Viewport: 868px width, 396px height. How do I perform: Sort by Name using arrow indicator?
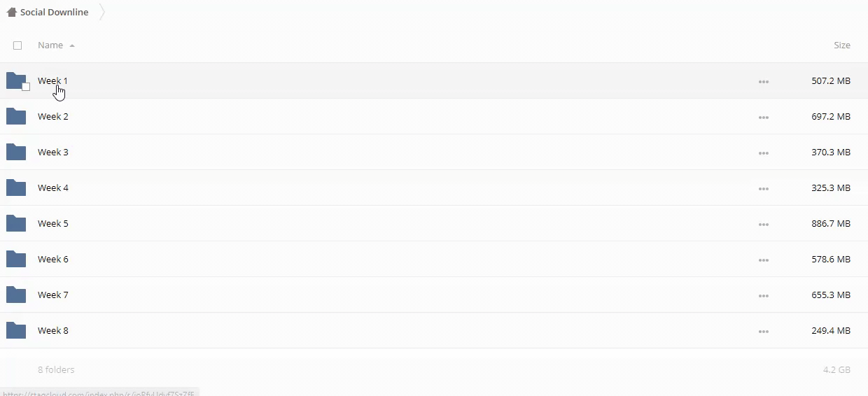click(72, 45)
